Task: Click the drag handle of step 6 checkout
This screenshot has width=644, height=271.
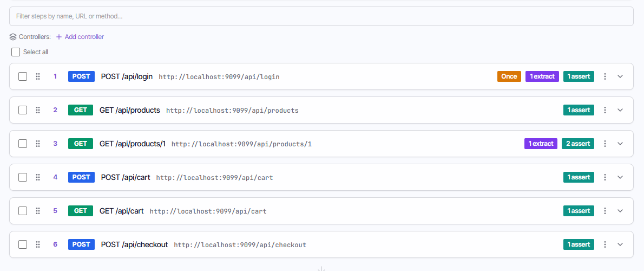Action: [x=38, y=244]
